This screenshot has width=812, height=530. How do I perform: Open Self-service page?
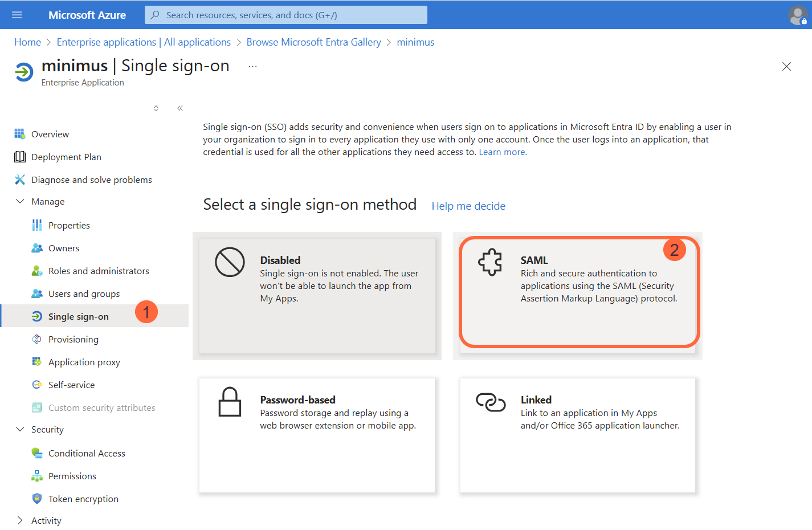click(72, 385)
